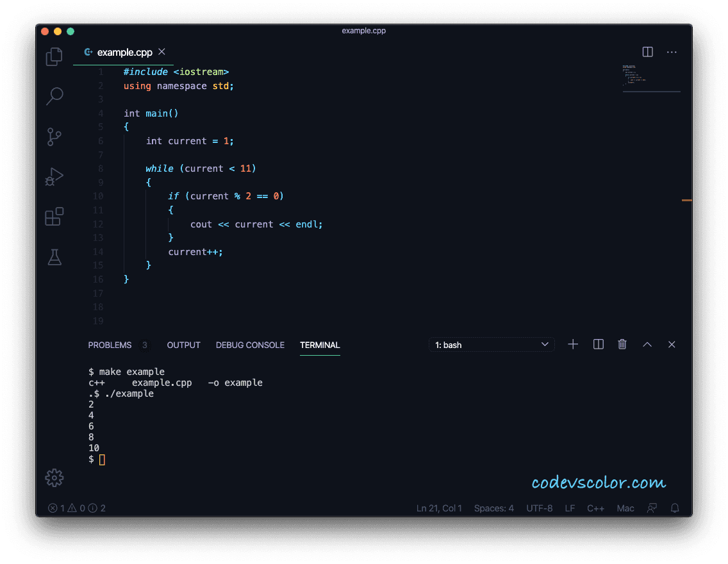Click the C++ language mode in status bar
Screen dimensions: 728x564
[595, 508]
